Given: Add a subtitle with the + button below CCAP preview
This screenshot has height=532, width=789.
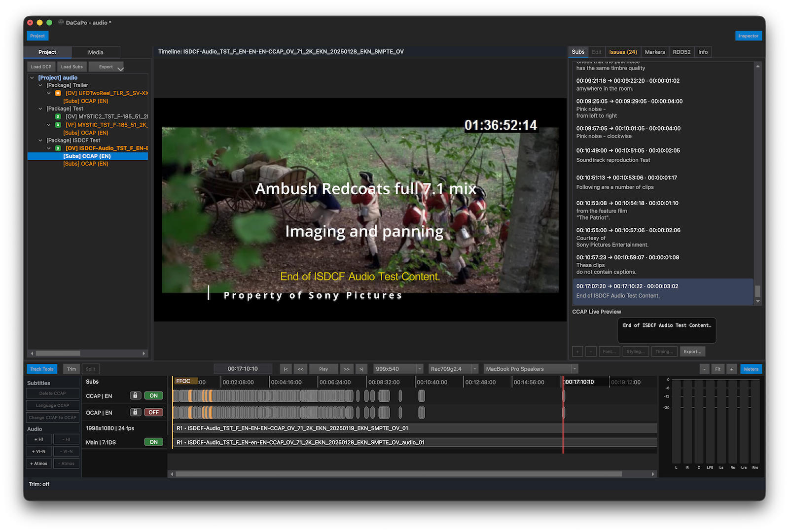Looking at the screenshot, I should (577, 352).
